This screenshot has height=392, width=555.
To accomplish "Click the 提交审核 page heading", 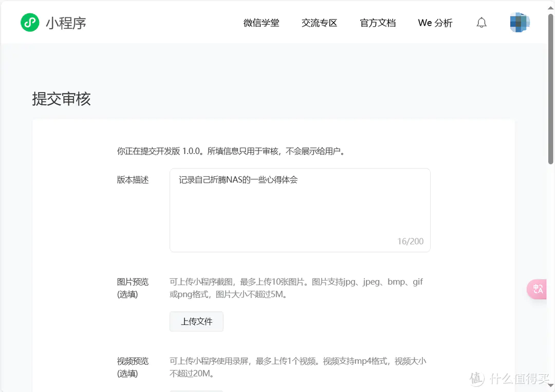I will (x=61, y=99).
